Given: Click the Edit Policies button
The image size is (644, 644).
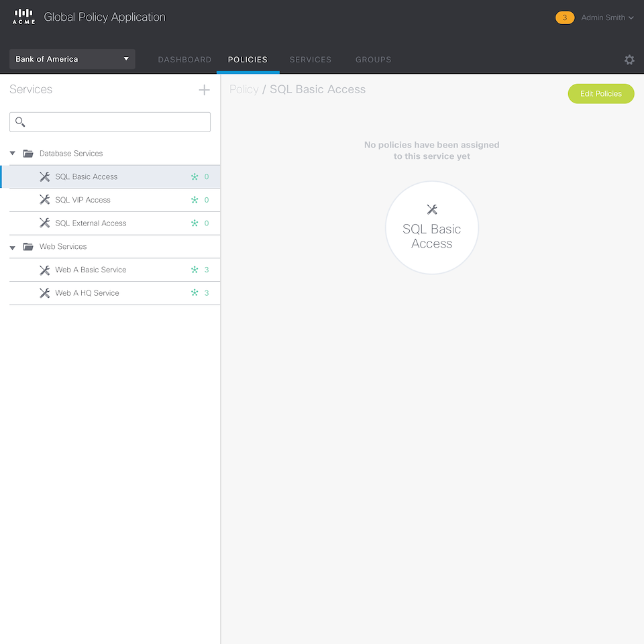Looking at the screenshot, I should coord(600,94).
